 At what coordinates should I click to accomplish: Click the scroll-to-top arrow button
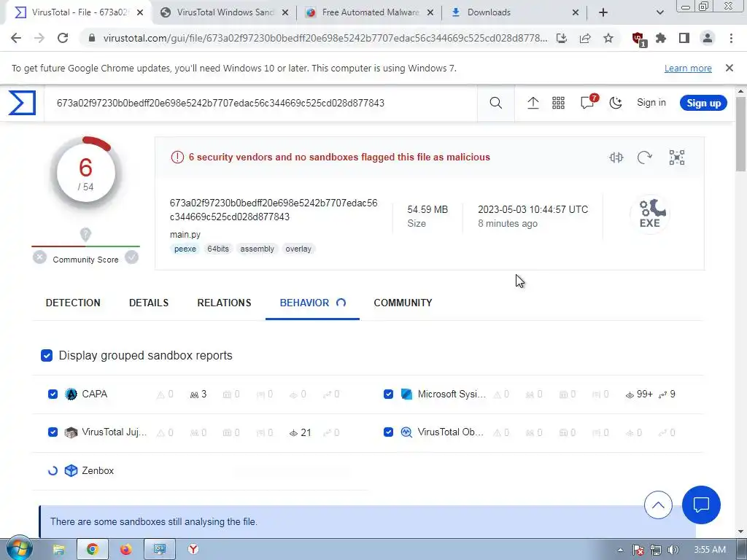point(659,505)
